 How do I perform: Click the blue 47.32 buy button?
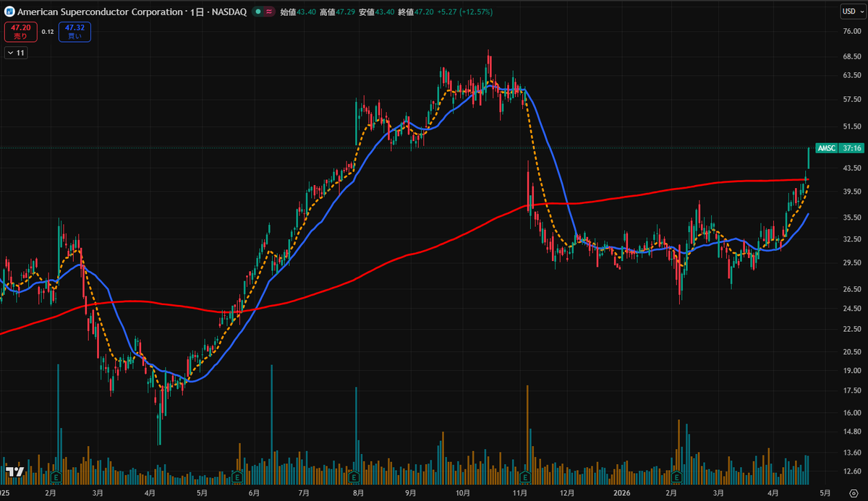(x=75, y=32)
